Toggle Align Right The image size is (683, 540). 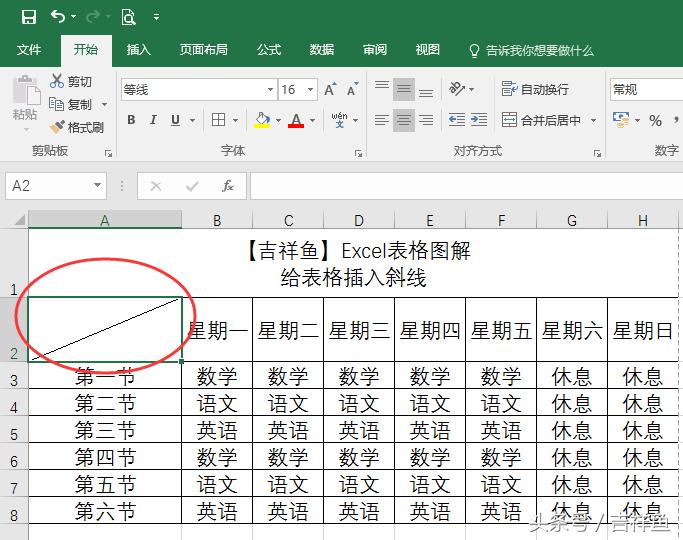(426, 120)
